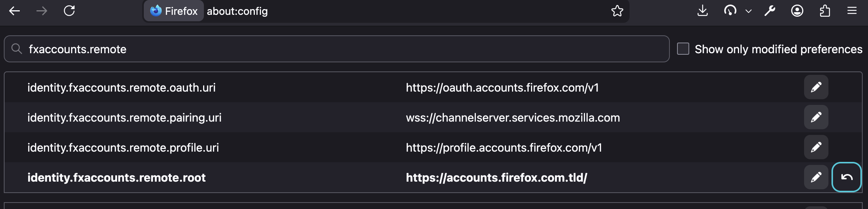Screen dimensions: 868x209
Task: Expand the chevron next to the headphones icon
Action: coord(749,11)
